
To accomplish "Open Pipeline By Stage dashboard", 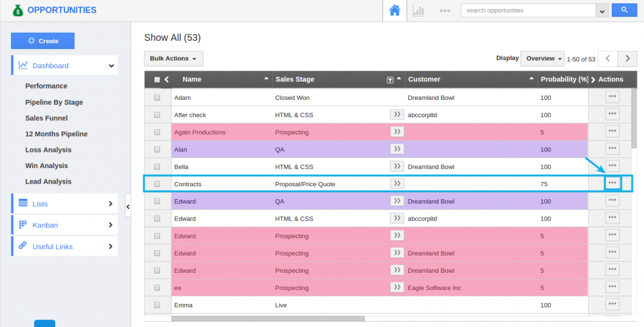I will [x=54, y=102].
